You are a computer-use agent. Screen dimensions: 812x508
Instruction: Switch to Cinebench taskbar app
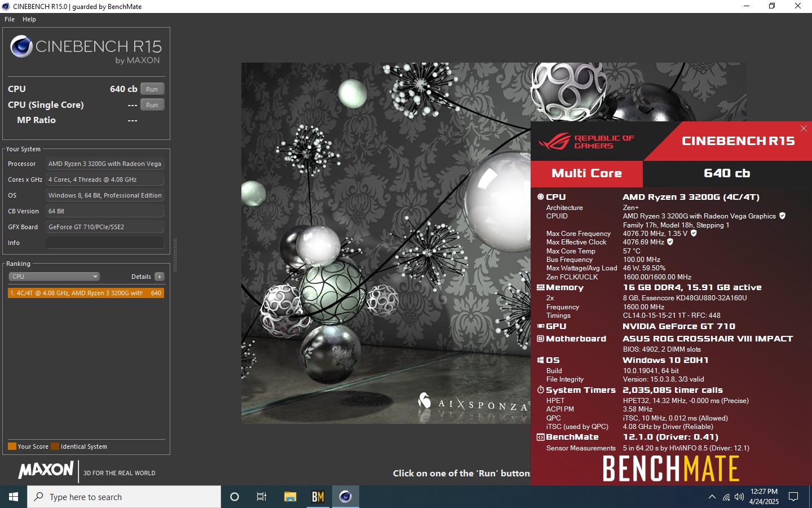pyautogui.click(x=346, y=497)
